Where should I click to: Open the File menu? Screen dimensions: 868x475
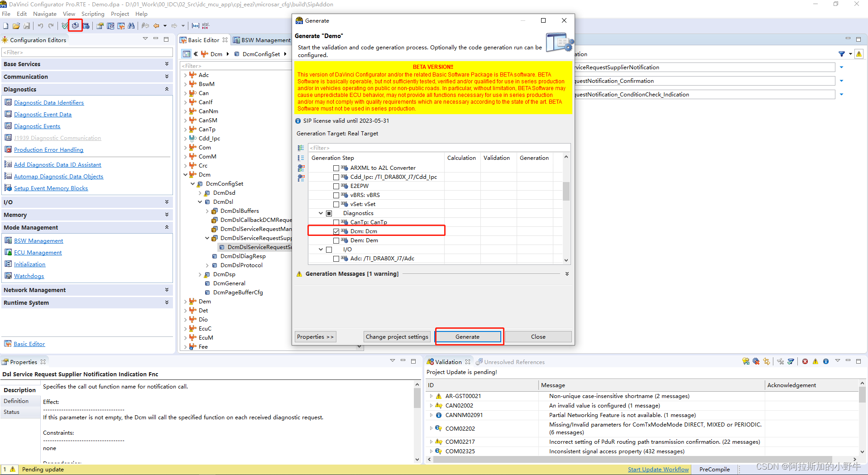6,14
